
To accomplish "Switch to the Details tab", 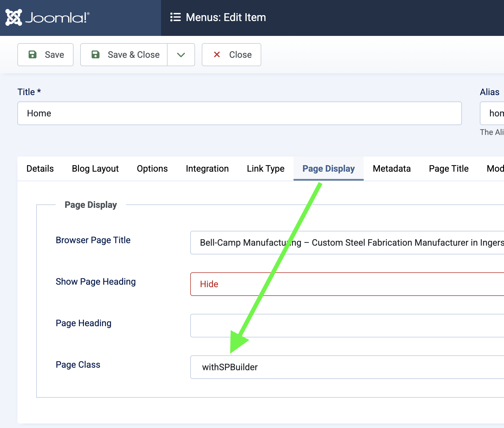I will coord(40,169).
